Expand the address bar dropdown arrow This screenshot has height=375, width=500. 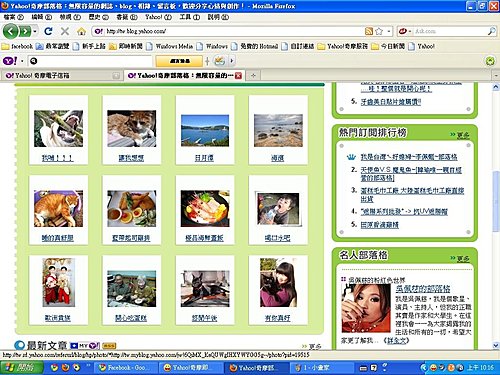[389, 31]
